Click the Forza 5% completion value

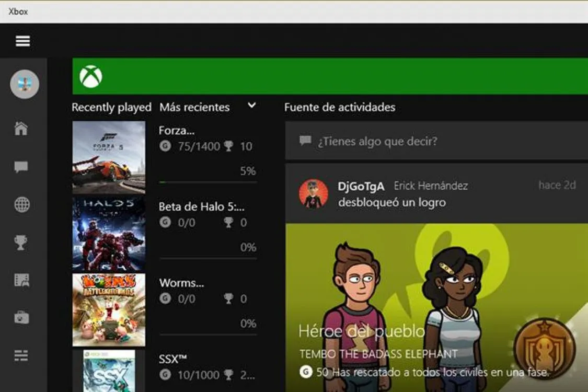click(x=248, y=171)
